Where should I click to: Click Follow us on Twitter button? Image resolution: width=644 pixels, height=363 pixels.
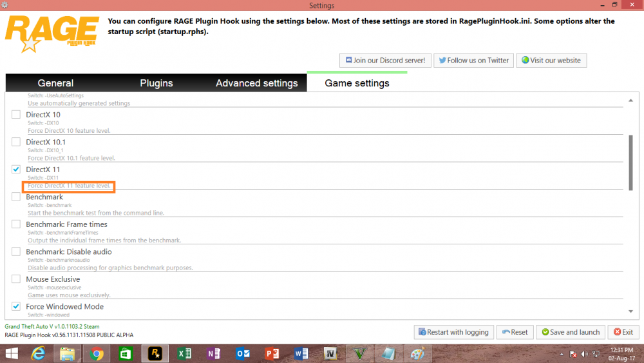tap(473, 61)
